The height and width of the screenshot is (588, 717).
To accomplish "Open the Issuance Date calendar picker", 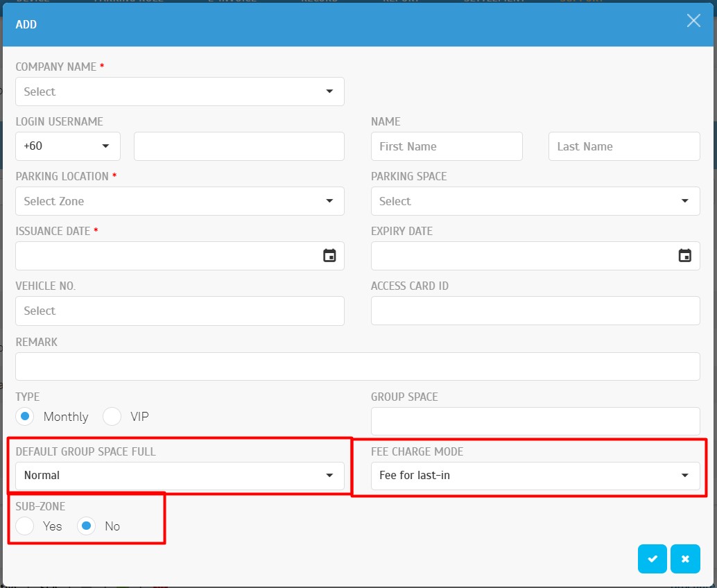I will (x=329, y=256).
